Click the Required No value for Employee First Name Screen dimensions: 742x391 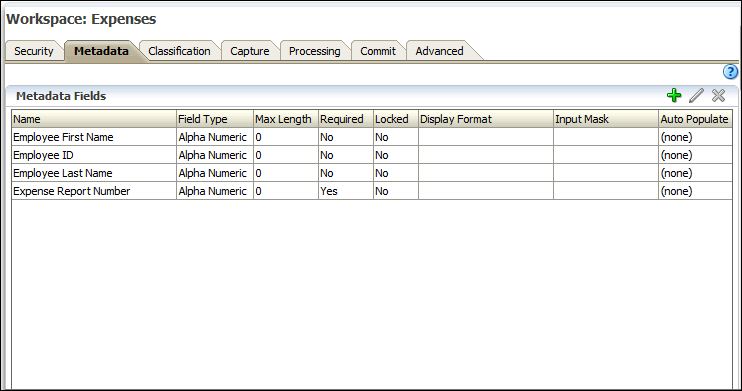point(327,137)
